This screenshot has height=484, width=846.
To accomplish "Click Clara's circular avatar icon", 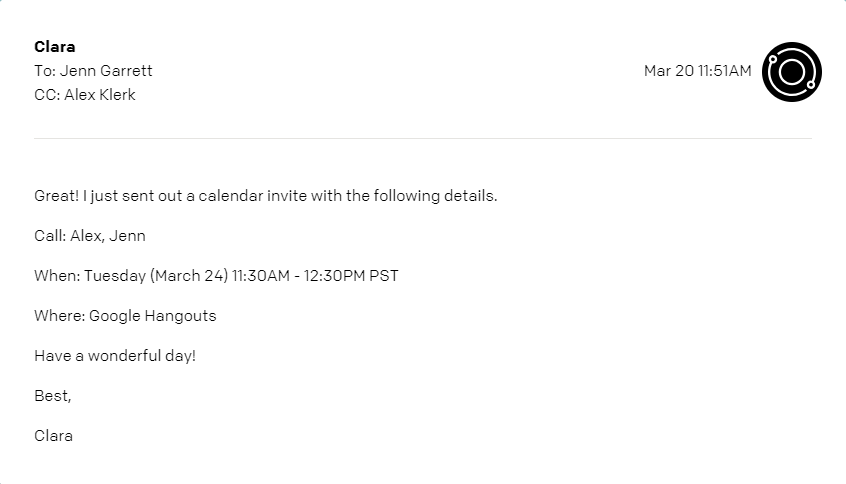I will (791, 72).
